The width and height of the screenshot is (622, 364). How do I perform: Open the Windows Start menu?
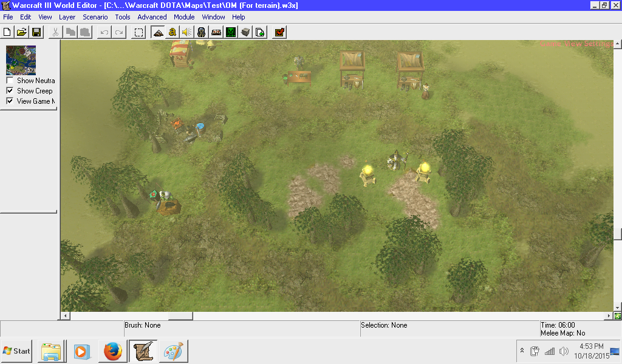(16, 351)
